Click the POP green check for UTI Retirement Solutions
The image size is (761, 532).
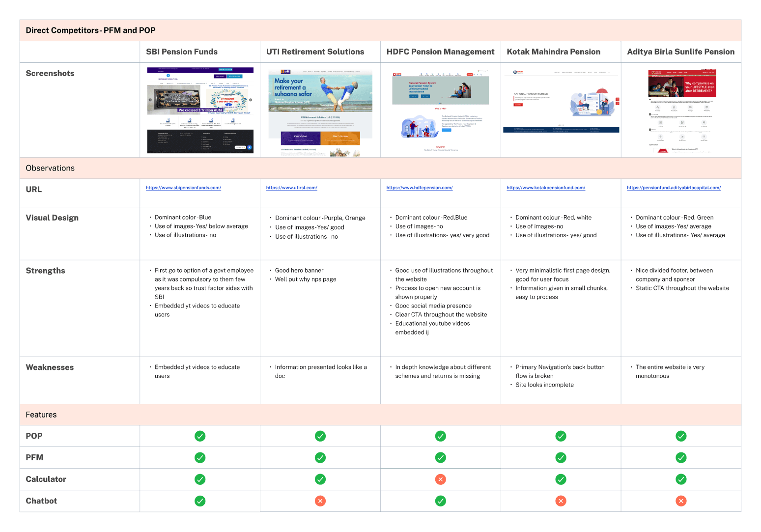click(x=320, y=436)
